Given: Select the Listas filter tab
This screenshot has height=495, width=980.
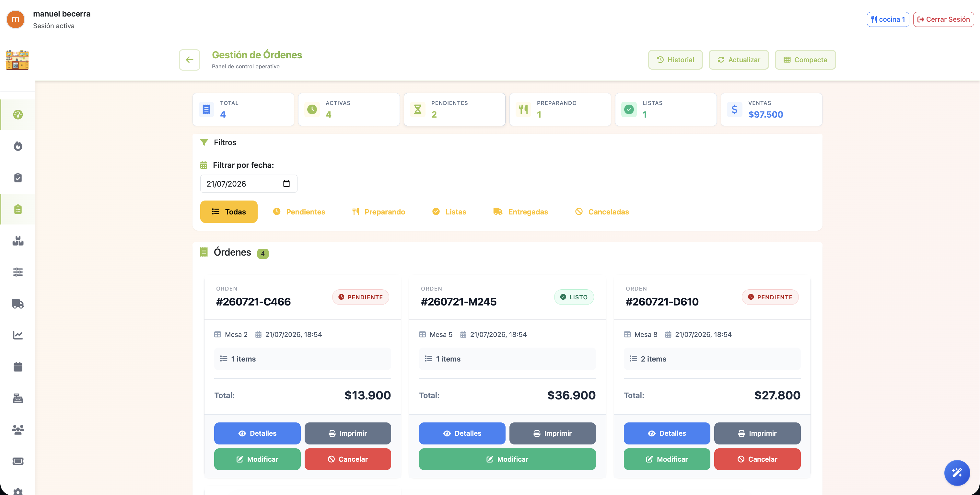Looking at the screenshot, I should click(x=449, y=212).
